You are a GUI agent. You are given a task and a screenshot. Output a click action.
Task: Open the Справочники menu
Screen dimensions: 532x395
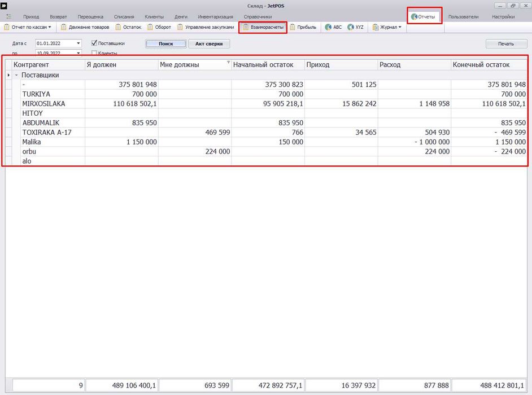coord(258,16)
